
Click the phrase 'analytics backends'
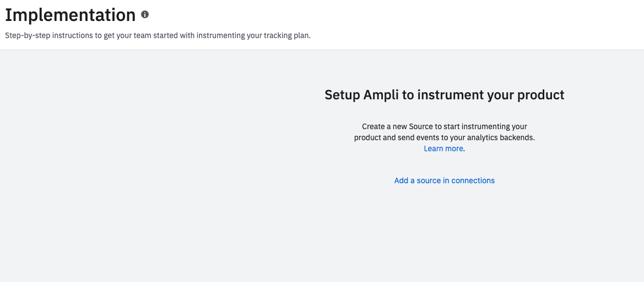point(504,138)
